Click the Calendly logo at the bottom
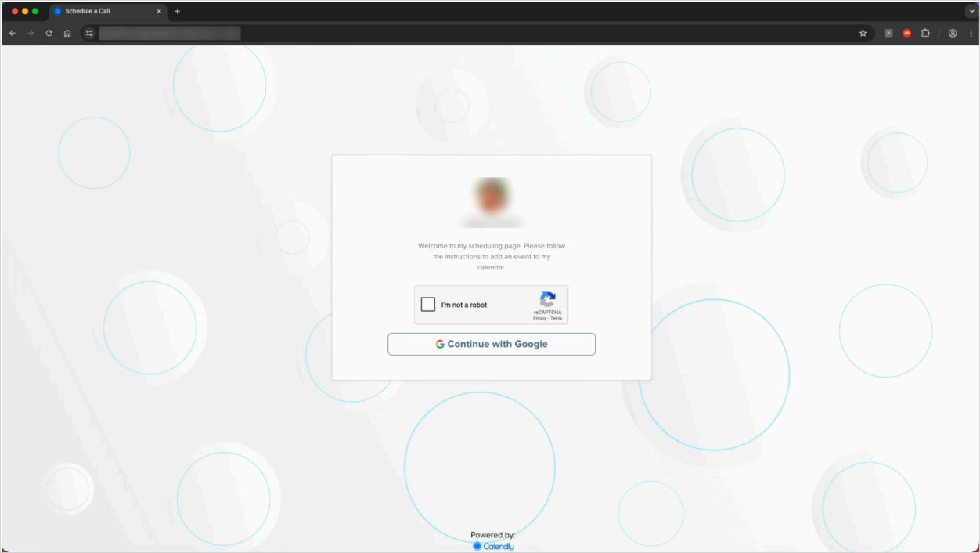The width and height of the screenshot is (980, 553). [x=492, y=546]
